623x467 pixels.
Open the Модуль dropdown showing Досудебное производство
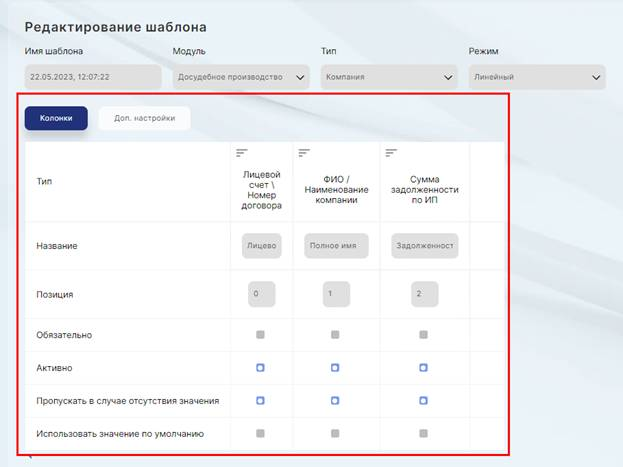[241, 77]
